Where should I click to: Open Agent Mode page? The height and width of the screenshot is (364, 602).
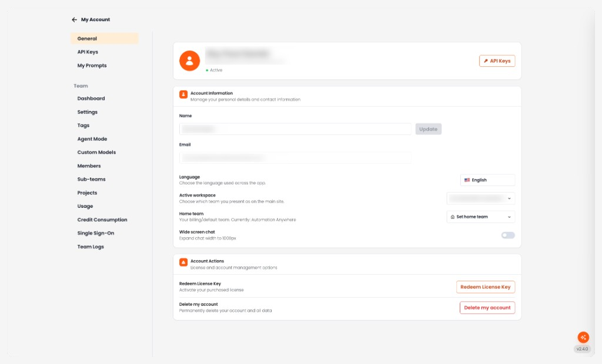click(x=92, y=139)
